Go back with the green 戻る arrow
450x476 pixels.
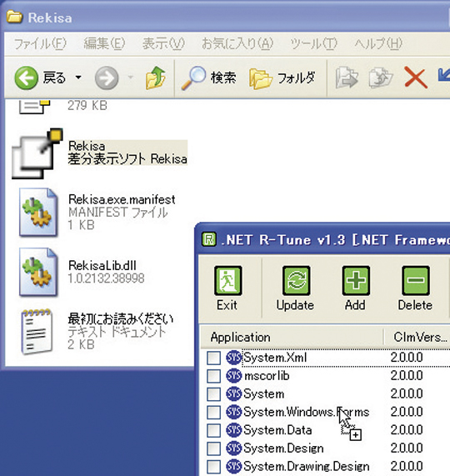point(27,78)
